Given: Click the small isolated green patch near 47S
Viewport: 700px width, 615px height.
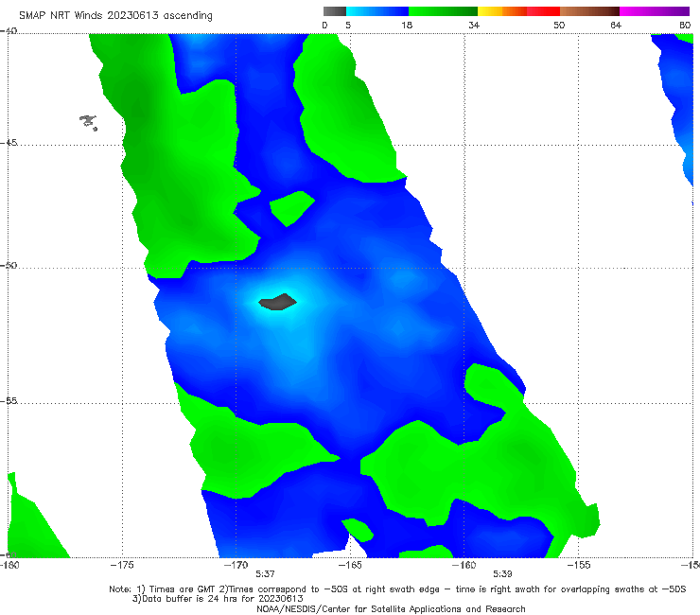Looking at the screenshot, I should 292,208.
